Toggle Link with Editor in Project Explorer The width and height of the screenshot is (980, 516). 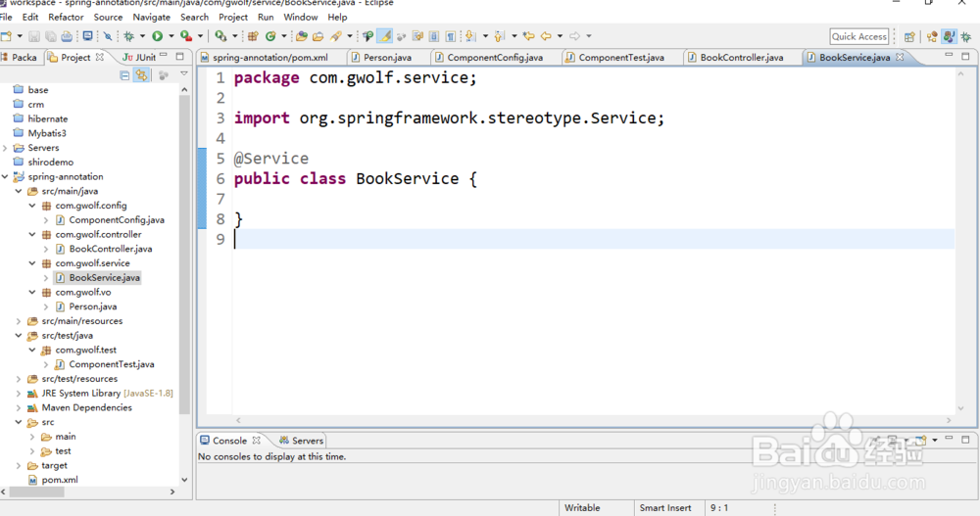point(142,75)
